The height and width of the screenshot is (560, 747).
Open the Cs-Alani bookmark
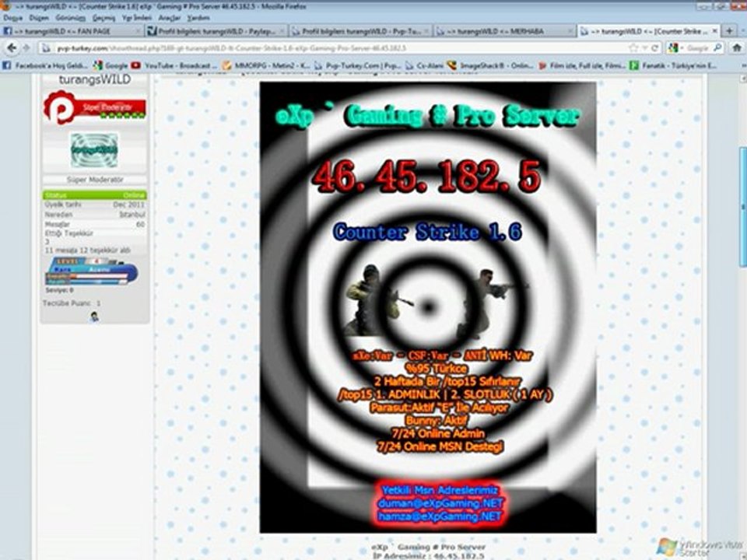425,65
